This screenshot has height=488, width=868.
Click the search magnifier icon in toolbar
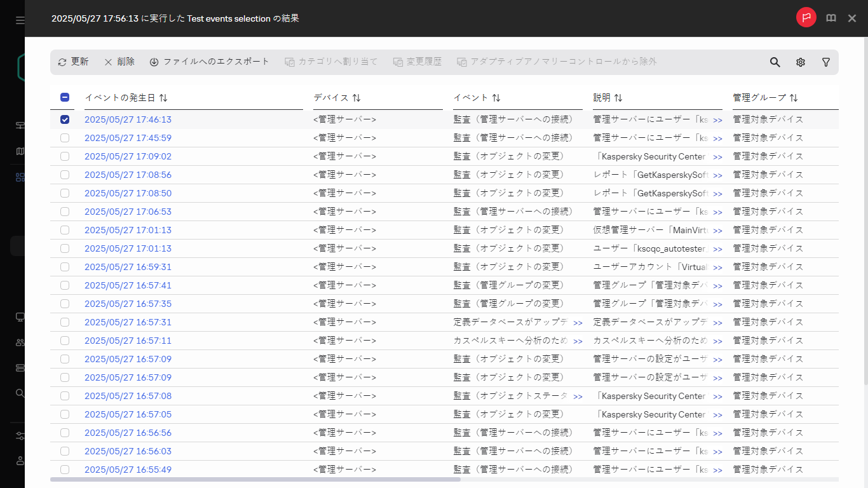click(x=775, y=62)
